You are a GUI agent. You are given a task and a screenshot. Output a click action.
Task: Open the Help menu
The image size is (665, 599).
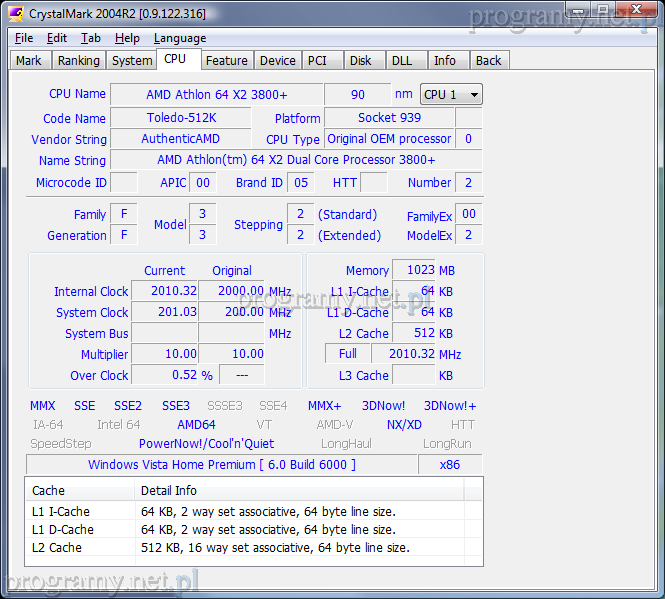(x=127, y=38)
